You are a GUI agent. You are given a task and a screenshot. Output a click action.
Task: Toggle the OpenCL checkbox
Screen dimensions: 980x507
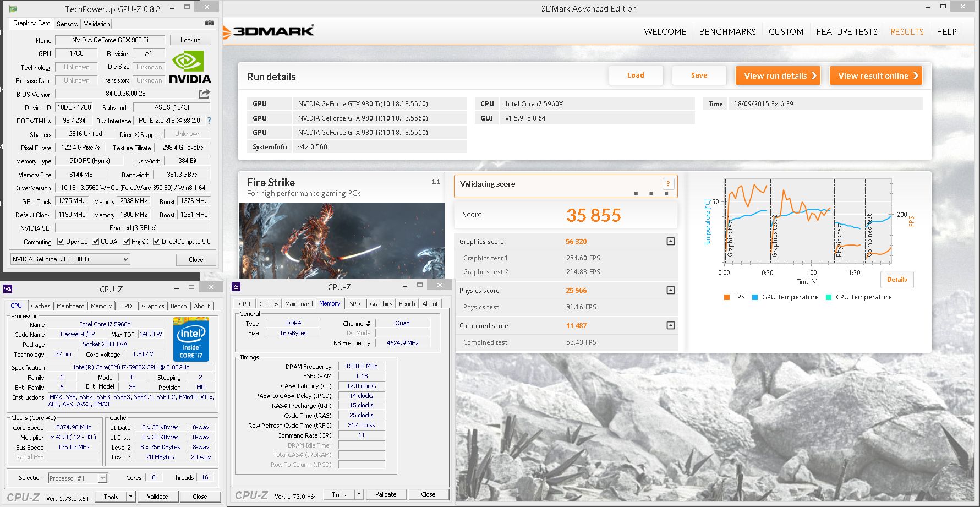pos(61,242)
